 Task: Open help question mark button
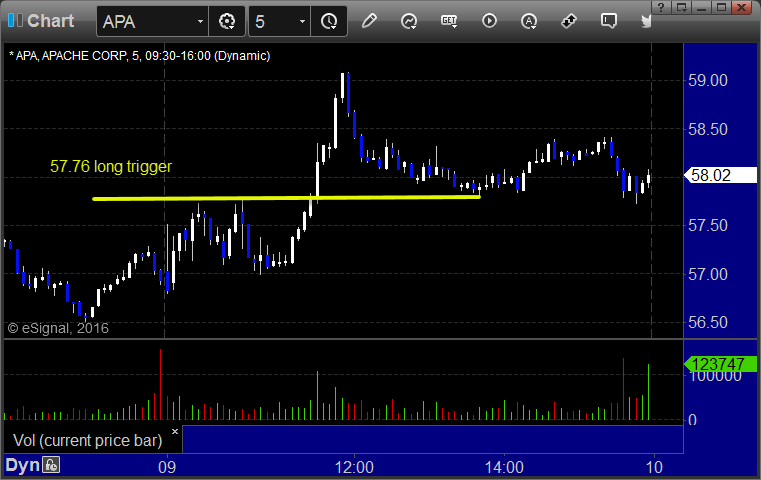[662, 7]
